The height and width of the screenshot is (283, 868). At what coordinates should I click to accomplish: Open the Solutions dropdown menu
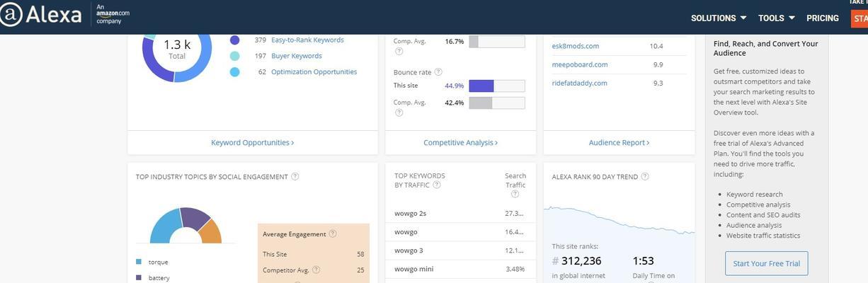tap(719, 18)
